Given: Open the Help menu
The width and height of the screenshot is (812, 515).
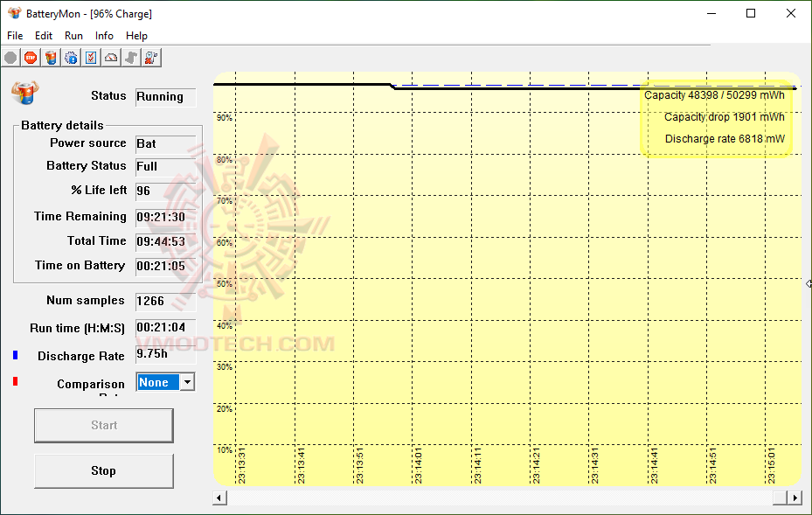Looking at the screenshot, I should click(x=136, y=36).
